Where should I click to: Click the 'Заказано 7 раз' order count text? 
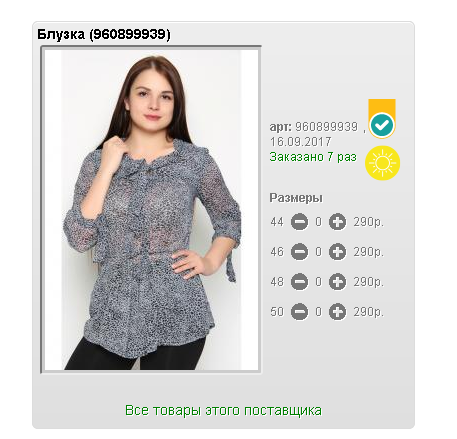(313, 157)
